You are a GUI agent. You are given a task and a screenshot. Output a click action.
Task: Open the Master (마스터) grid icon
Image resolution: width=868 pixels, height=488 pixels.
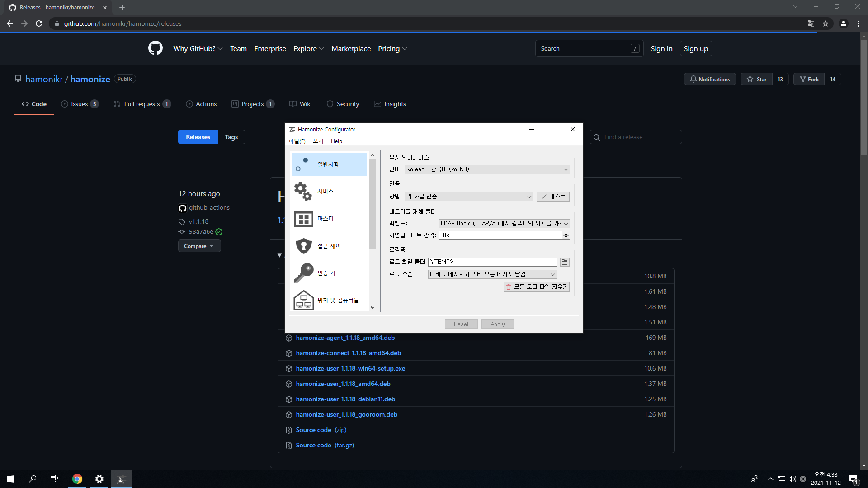click(303, 219)
